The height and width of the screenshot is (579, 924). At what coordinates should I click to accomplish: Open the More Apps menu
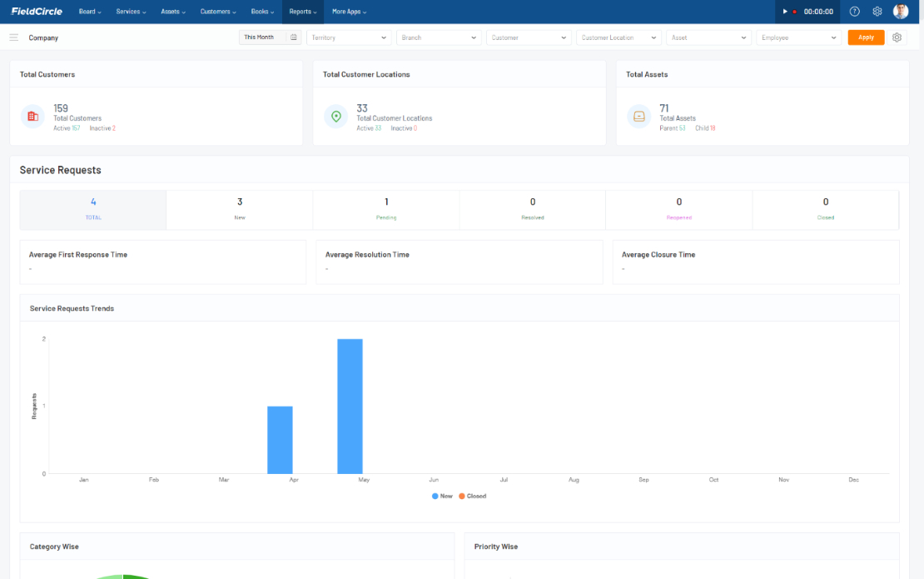click(x=349, y=11)
